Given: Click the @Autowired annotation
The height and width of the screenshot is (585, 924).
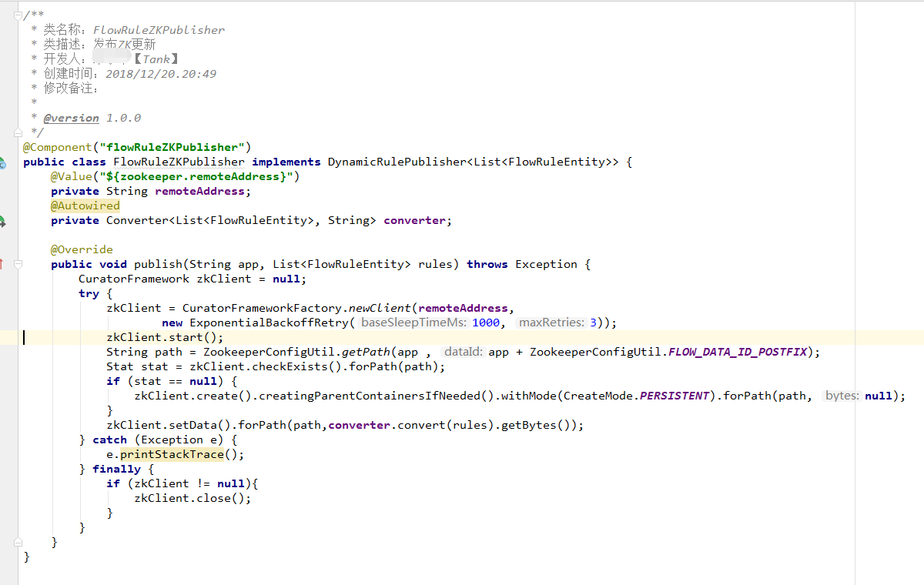Looking at the screenshot, I should 85,206.
